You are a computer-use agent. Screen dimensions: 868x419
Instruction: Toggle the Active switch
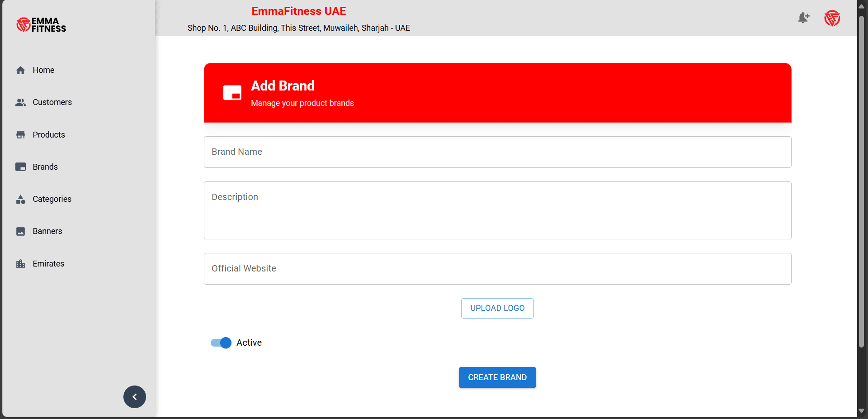(221, 343)
